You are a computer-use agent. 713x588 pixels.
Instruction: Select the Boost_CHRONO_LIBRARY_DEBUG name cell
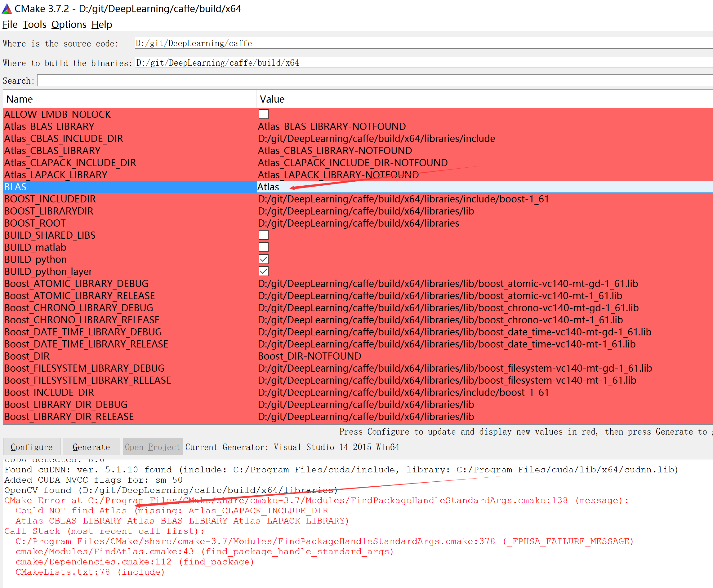[x=129, y=307]
